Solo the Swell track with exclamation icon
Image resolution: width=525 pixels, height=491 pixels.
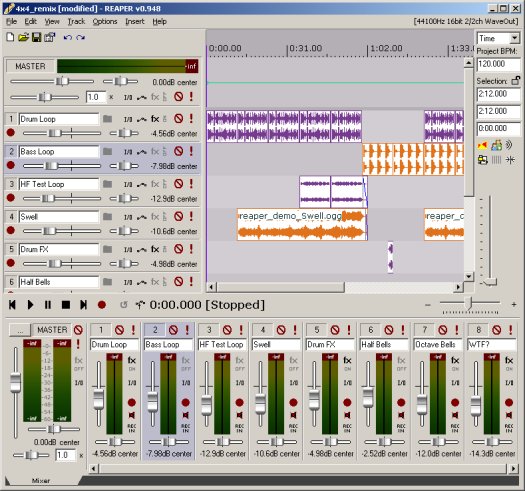tap(191, 216)
